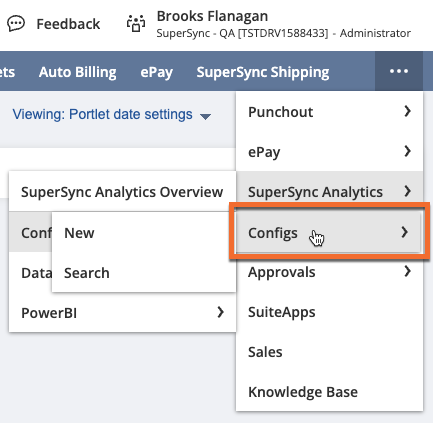Click the partially hidden Conf submenu item
Screen dimensions: 433x423
point(30,233)
